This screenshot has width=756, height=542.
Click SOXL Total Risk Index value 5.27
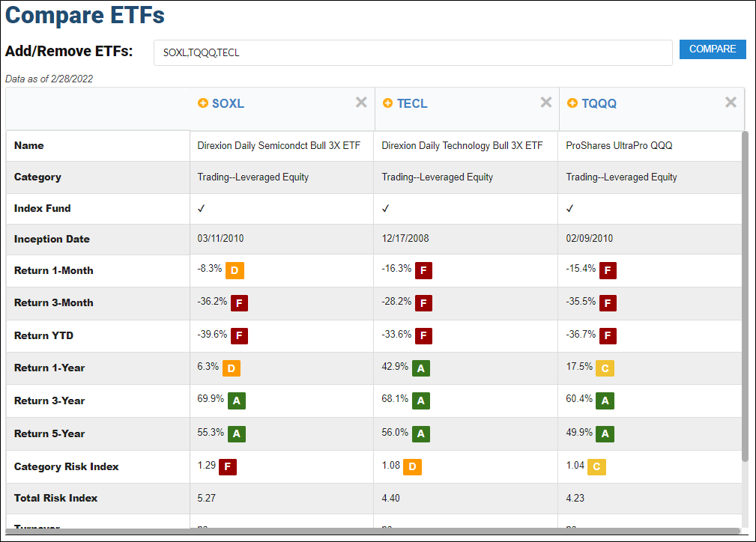click(206, 498)
